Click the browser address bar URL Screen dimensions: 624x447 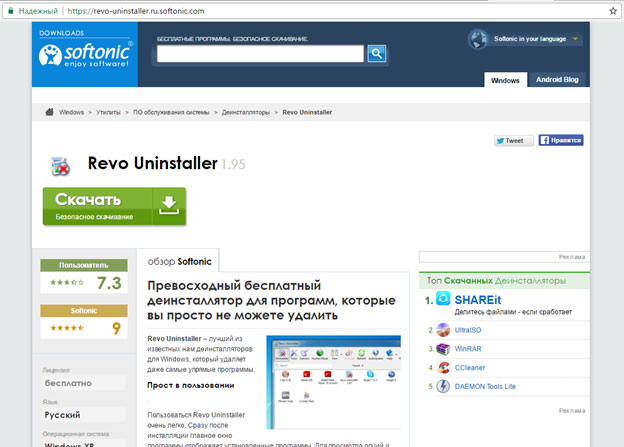tap(136, 11)
